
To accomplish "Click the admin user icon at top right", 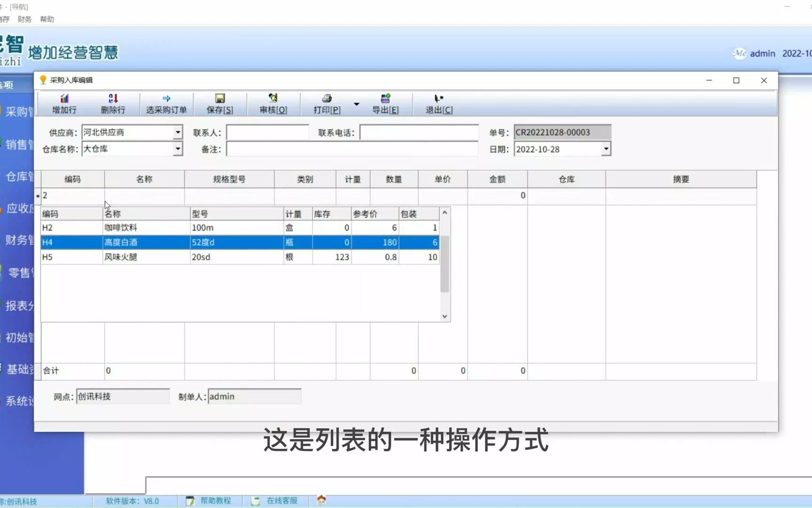I will pos(740,53).
